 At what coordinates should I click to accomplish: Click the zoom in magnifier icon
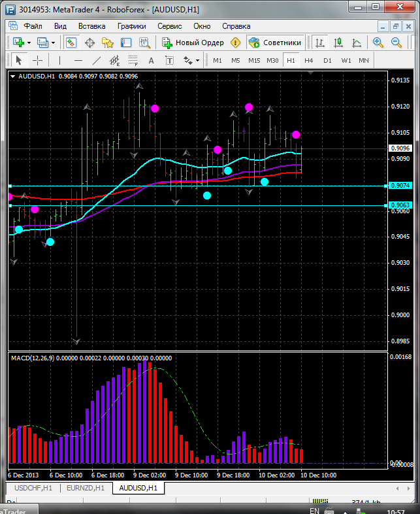[378, 43]
